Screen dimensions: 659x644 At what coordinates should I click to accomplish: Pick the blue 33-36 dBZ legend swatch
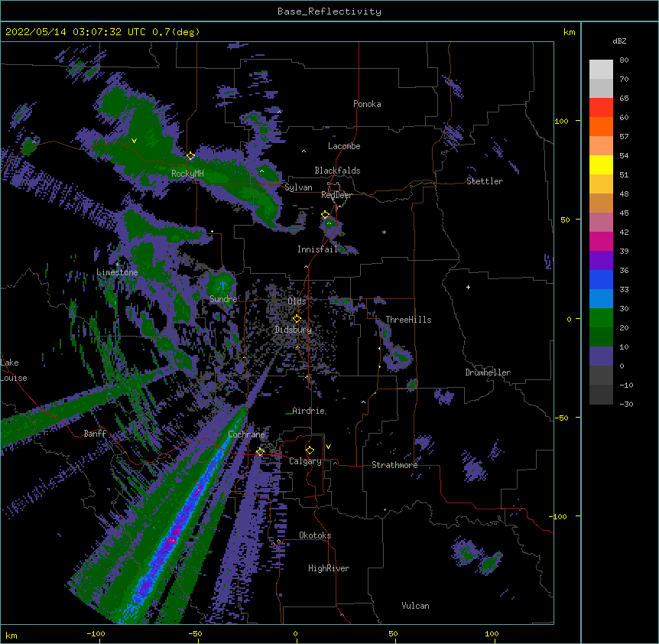pyautogui.click(x=601, y=279)
